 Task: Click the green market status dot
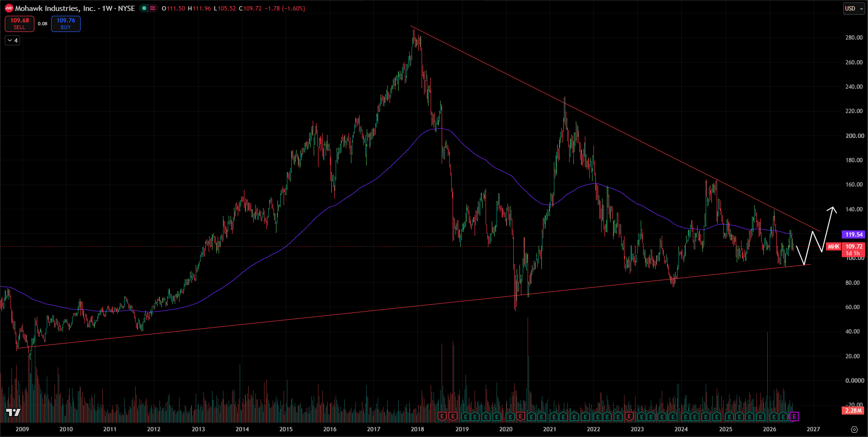click(x=144, y=8)
